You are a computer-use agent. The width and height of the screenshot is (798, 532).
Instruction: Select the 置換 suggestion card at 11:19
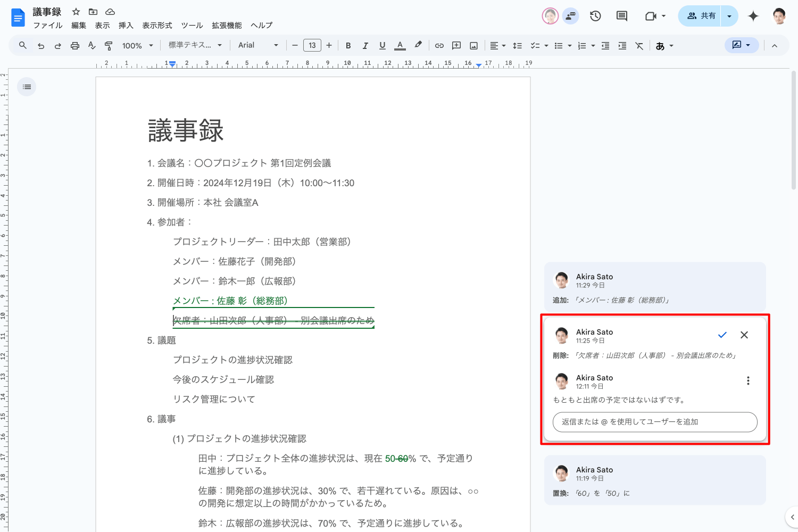[655, 480]
